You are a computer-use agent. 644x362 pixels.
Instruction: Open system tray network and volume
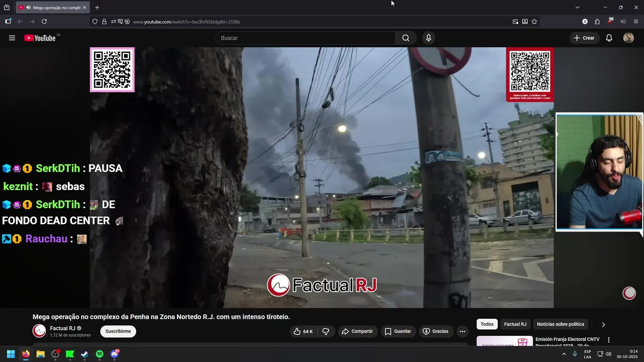tap(604, 354)
